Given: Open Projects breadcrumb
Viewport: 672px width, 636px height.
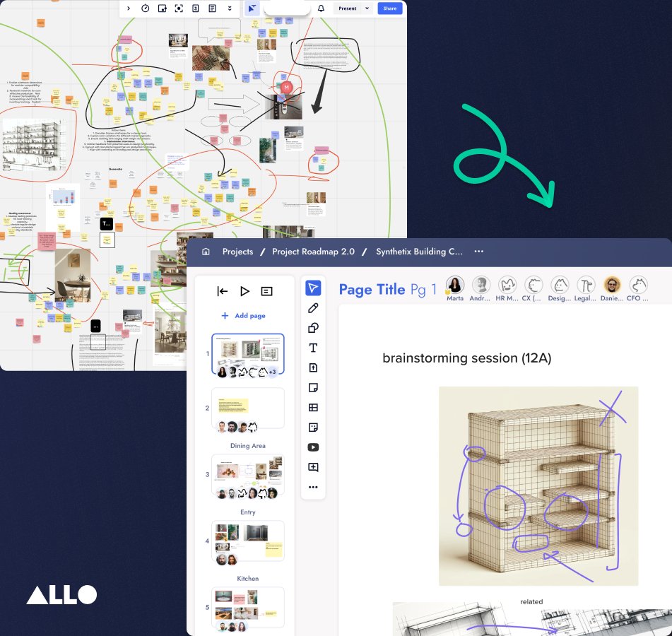Looking at the screenshot, I should pyautogui.click(x=237, y=252).
